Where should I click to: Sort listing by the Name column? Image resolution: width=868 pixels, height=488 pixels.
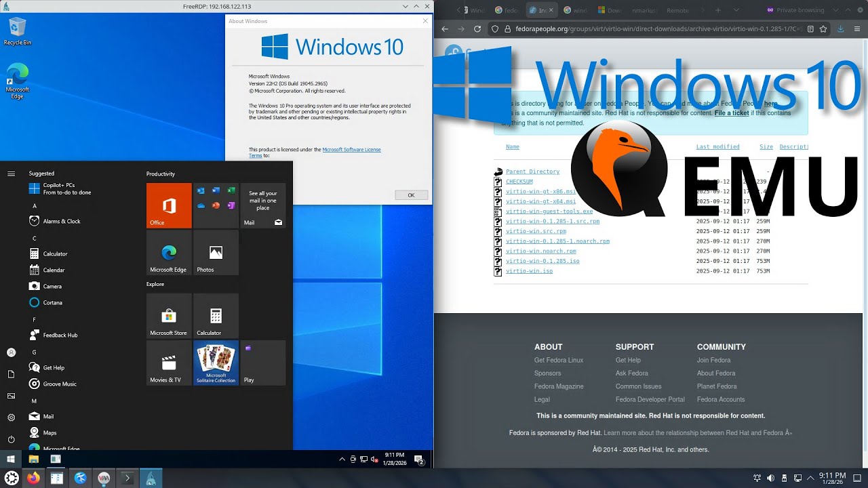coord(513,146)
